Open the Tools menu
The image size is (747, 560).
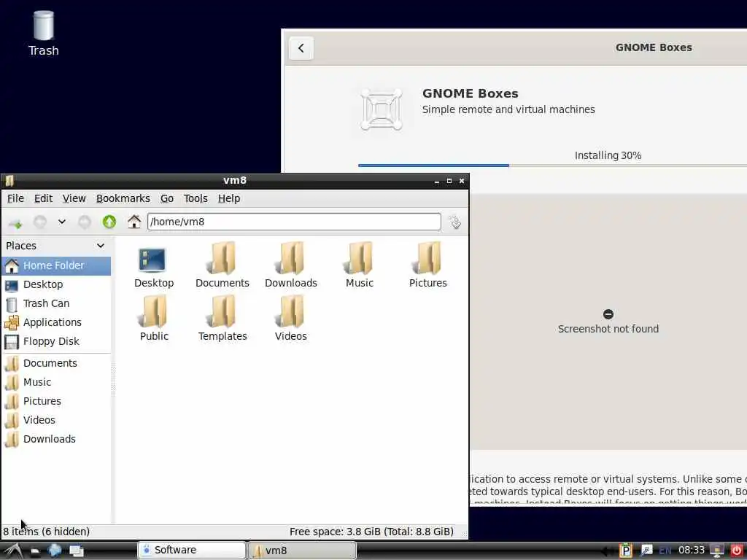[x=196, y=198]
